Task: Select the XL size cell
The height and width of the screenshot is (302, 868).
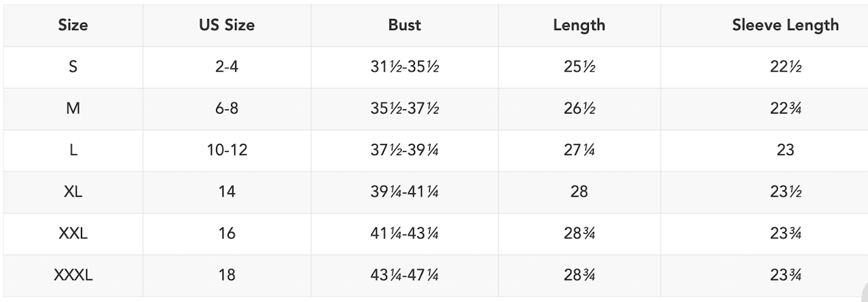Action: (x=73, y=192)
